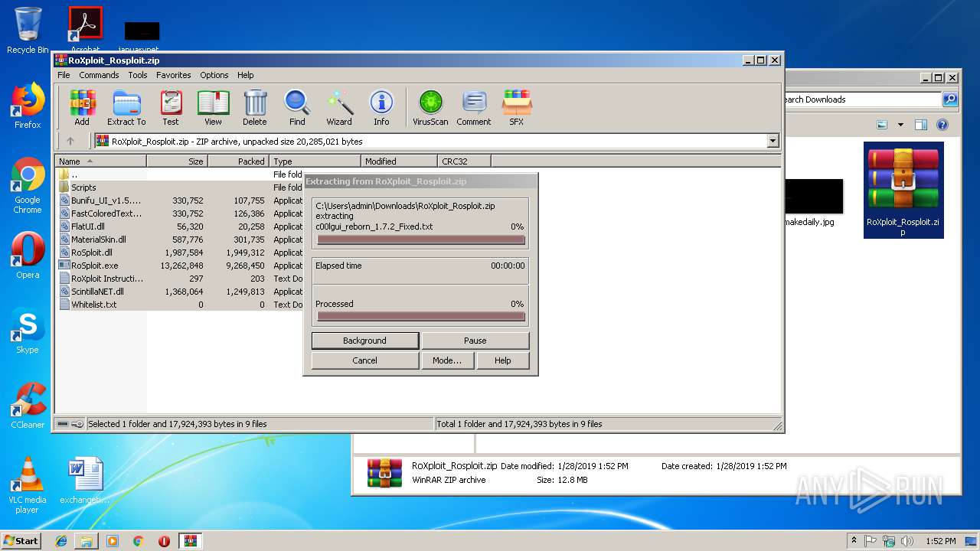Select the Scripts folder row
The image size is (980, 551).
[x=178, y=187]
